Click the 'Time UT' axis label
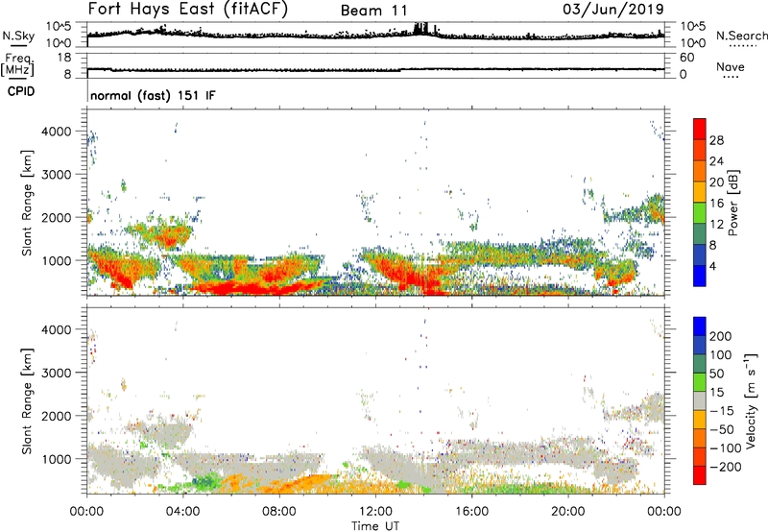Viewport: 768px width, 532px height. click(x=375, y=526)
